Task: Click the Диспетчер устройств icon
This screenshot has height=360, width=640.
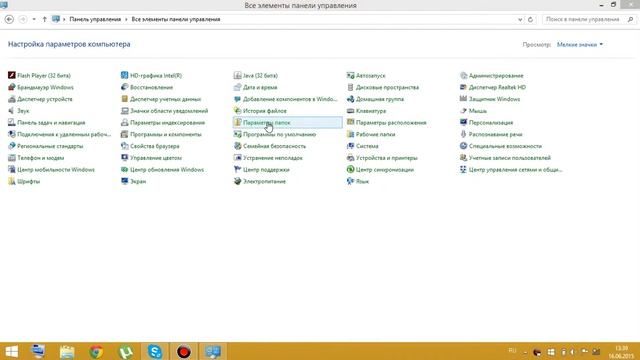Action: 11,99
